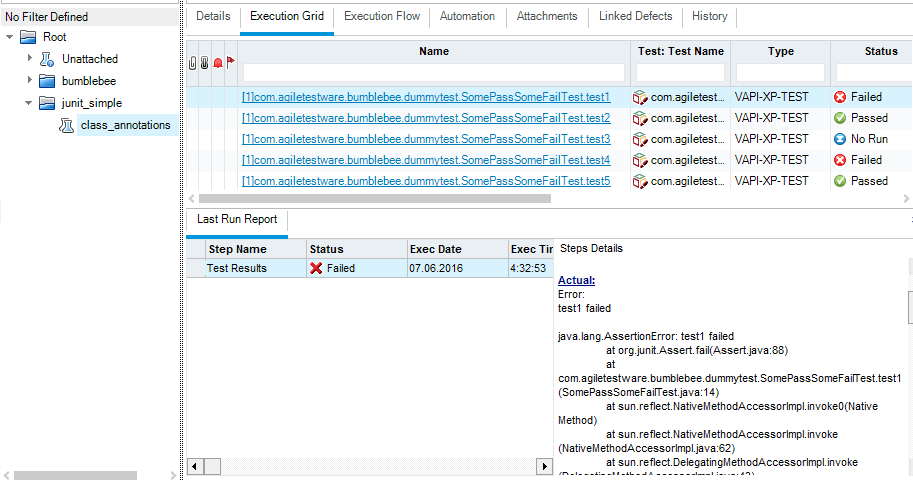The width and height of the screenshot is (913, 480).
Task: Click the red alert bell column icon
Action: coord(217,62)
